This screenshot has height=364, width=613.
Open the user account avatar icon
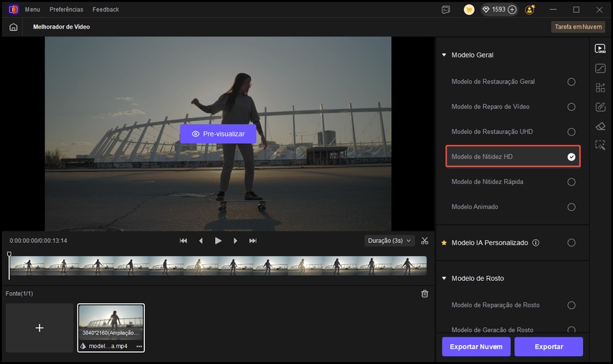click(x=530, y=10)
